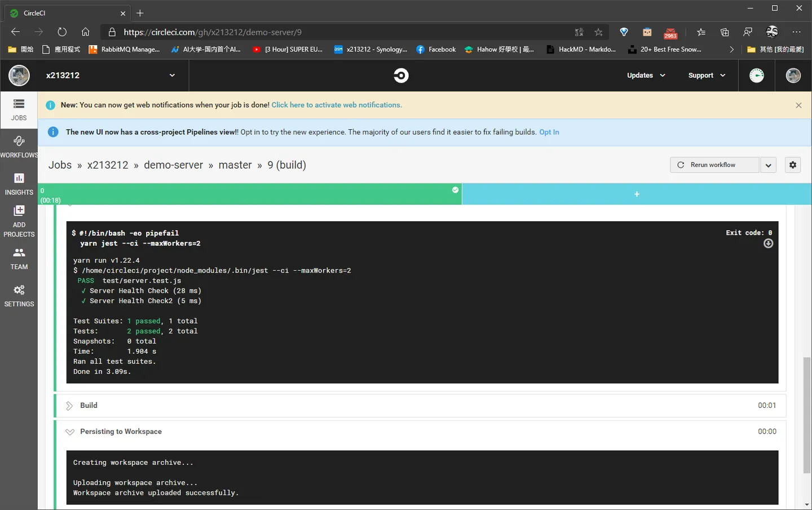Screen dimensions: 812x510
Task: Download the step output via arrow icon
Action: point(768,243)
